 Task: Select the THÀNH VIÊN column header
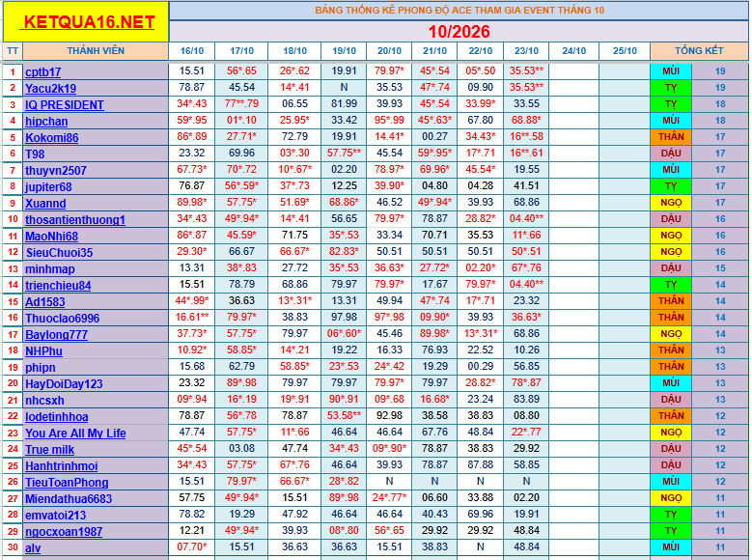(x=96, y=51)
